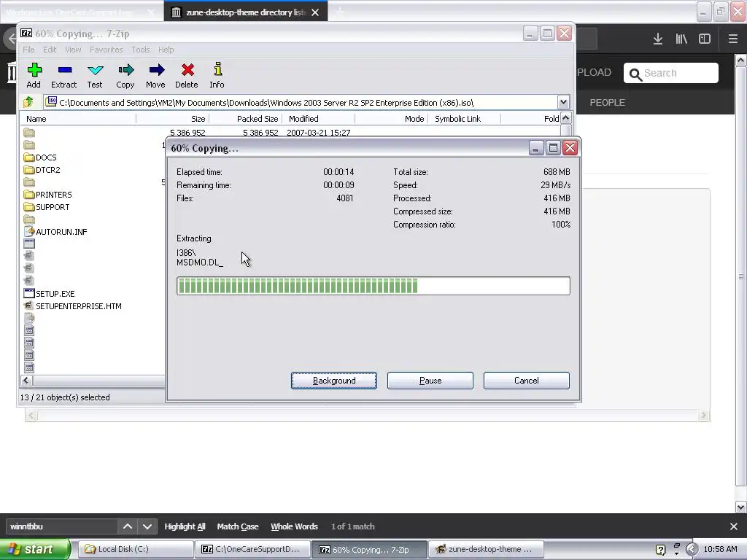Viewport: 747px width, 560px height.
Task: Click the Move toolbar icon
Action: coord(156,71)
